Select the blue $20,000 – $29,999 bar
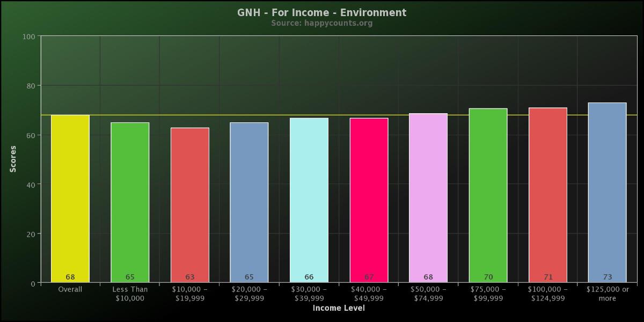Screen dimensions: 644x322 coord(249,202)
